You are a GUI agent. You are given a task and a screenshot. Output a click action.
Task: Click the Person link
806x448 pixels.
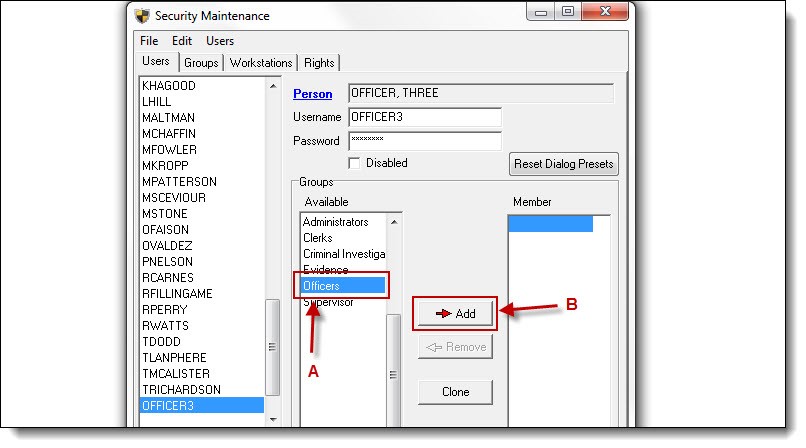pyautogui.click(x=312, y=94)
